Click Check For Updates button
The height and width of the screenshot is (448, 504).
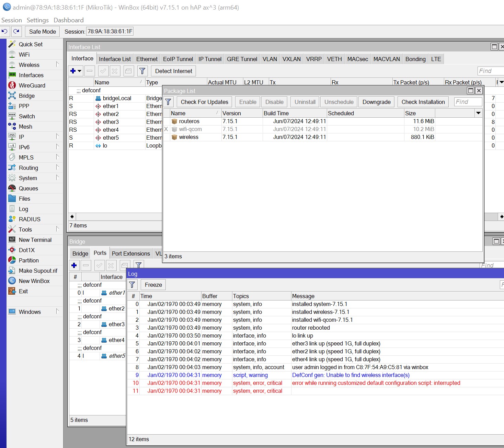point(204,102)
